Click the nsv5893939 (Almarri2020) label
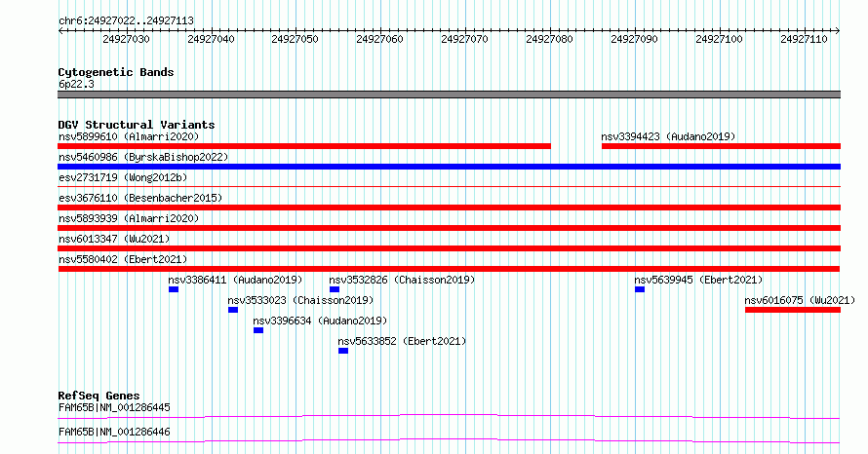This screenshot has height=454, width=868. (x=129, y=218)
